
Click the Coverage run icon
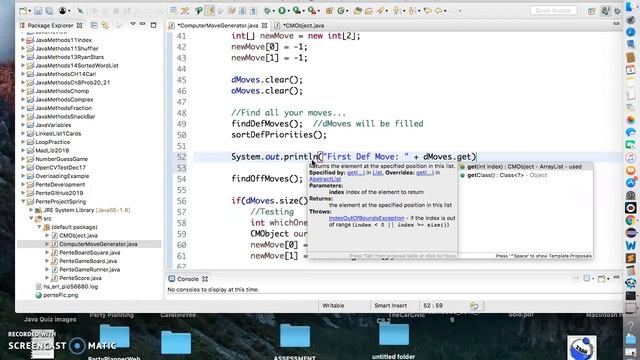point(296,11)
